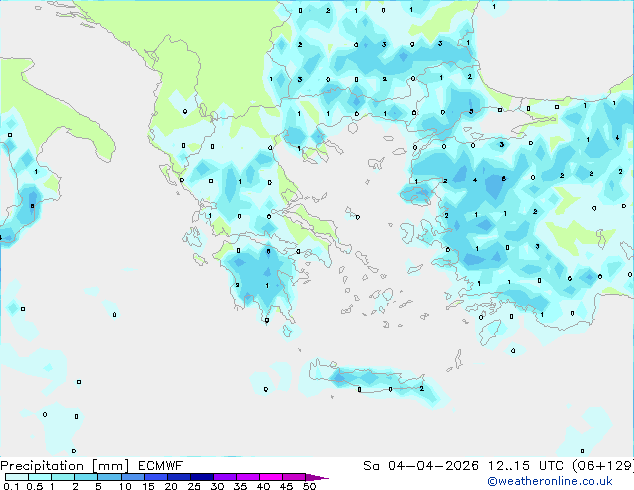This screenshot has height=490, width=634.
Task: Select the 1–2 mm legend color box
Action: pyautogui.click(x=63, y=477)
